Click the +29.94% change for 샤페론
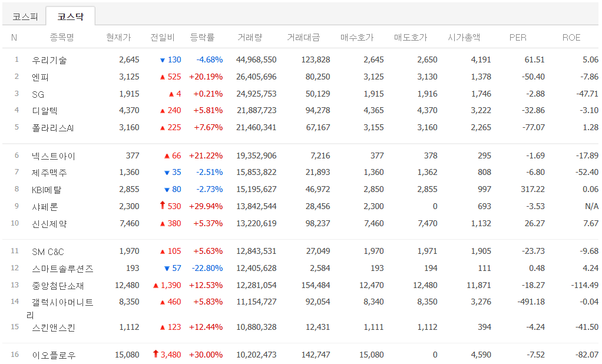 pyautogui.click(x=206, y=206)
